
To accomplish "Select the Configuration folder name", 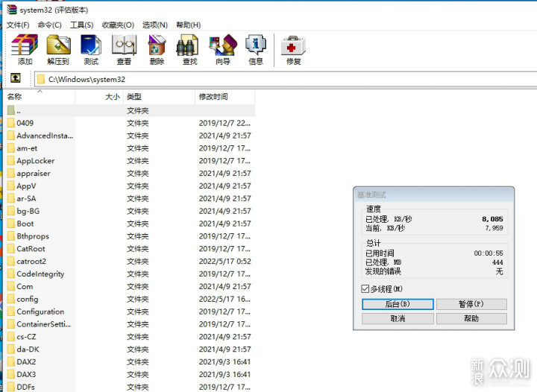I will (40, 312).
